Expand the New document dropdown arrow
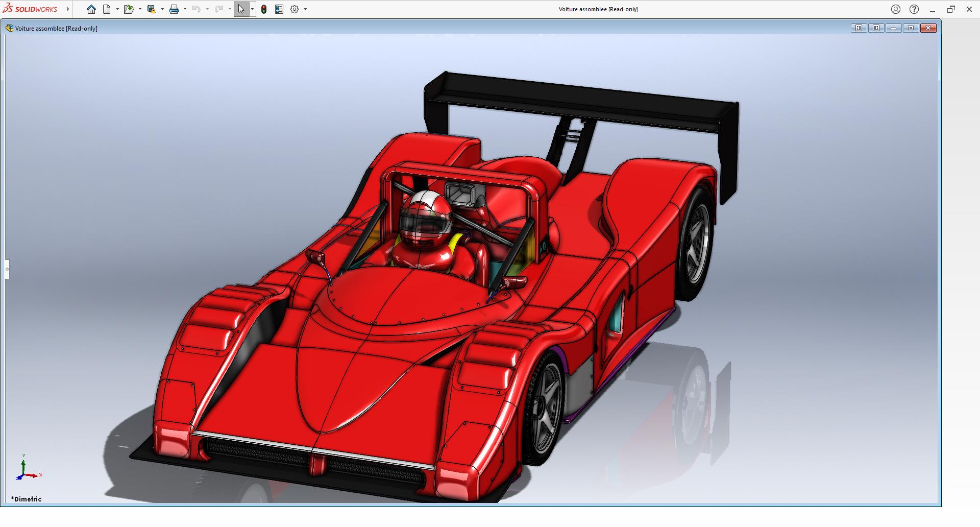The height and width of the screenshot is (527, 980). pos(117,9)
